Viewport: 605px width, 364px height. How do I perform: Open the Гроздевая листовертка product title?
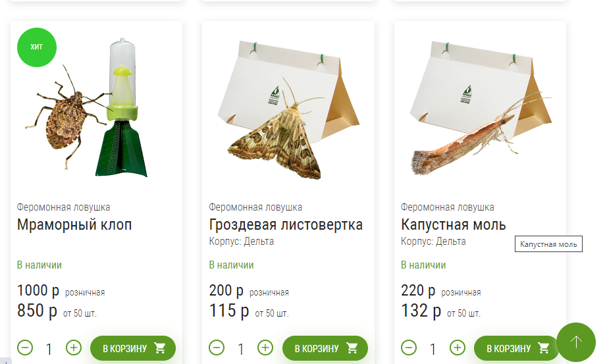point(286,225)
